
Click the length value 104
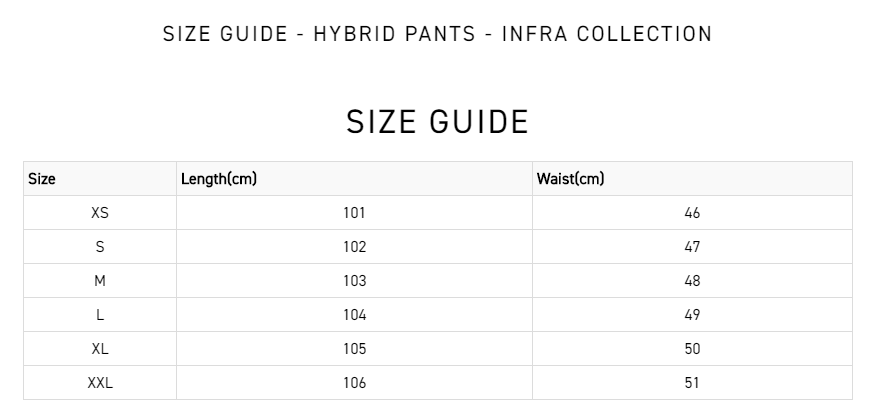coord(354,315)
